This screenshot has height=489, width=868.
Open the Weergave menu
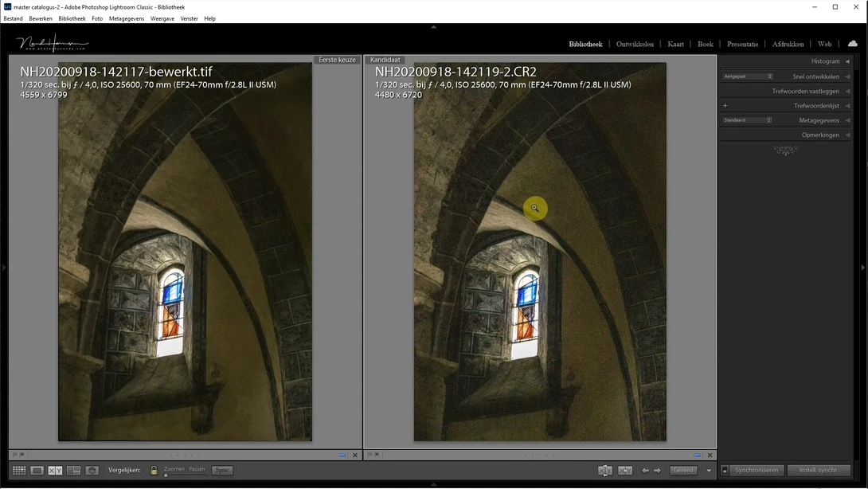tap(162, 18)
